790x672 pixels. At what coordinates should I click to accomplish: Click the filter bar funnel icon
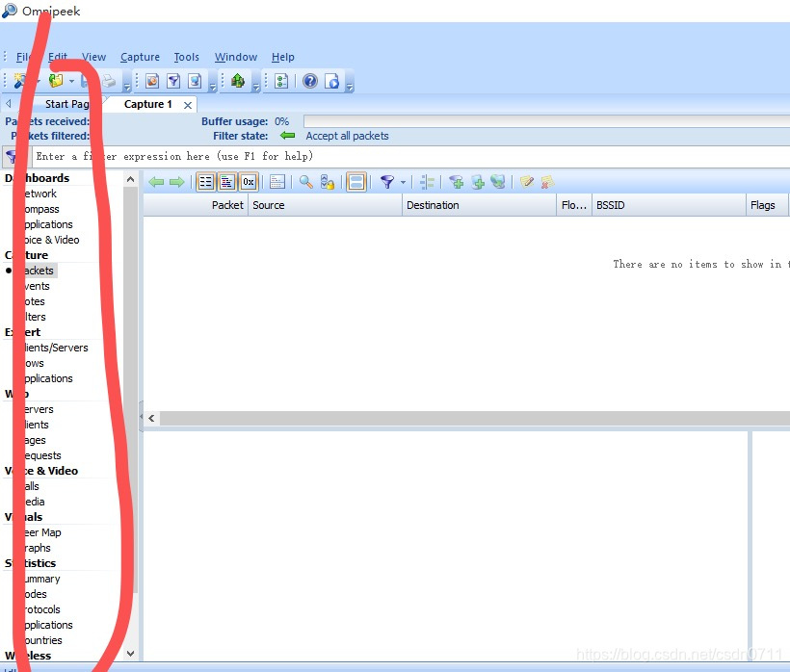click(12, 157)
